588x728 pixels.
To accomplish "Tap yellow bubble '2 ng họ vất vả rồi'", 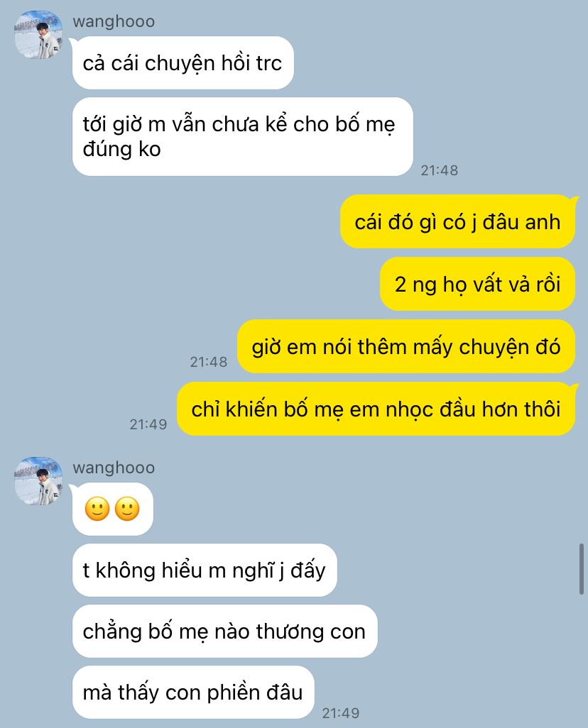I will 478,284.
